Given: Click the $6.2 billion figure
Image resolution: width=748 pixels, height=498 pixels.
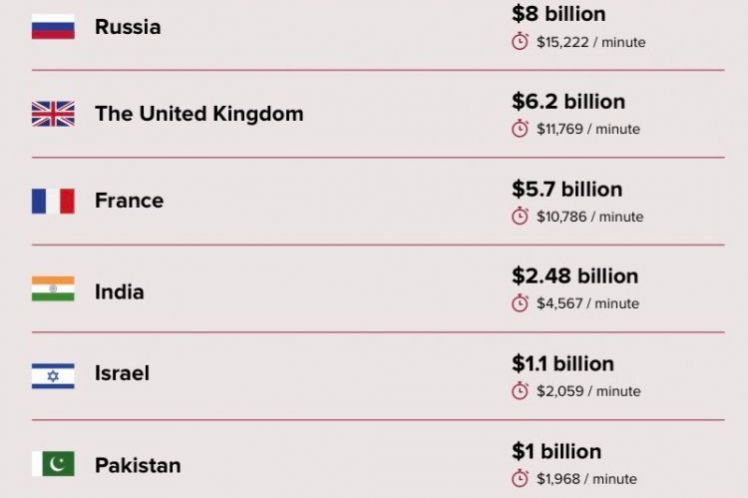Looking at the screenshot, I should coord(568,101).
